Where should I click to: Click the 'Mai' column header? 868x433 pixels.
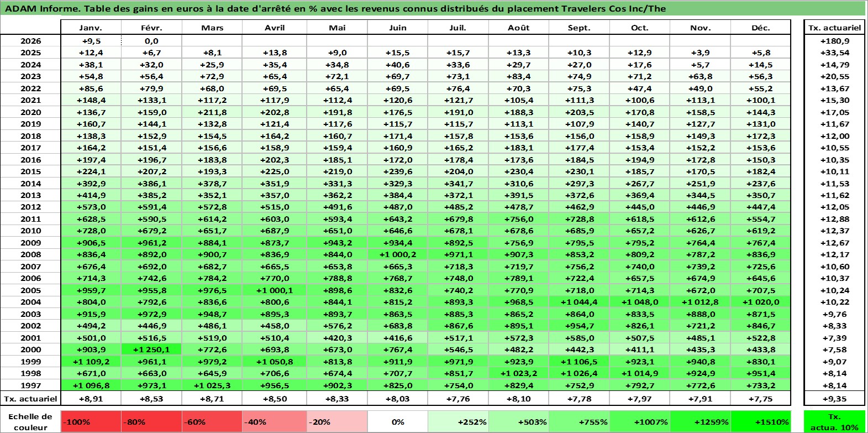[337, 28]
